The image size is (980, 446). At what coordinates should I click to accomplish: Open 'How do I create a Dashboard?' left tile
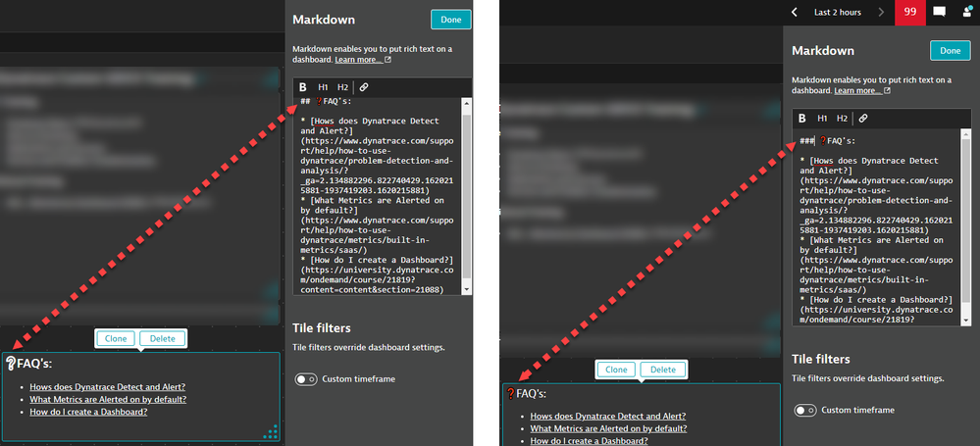88,412
